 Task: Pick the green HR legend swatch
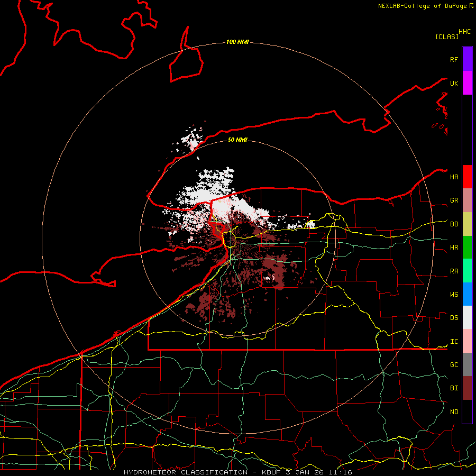467,248
